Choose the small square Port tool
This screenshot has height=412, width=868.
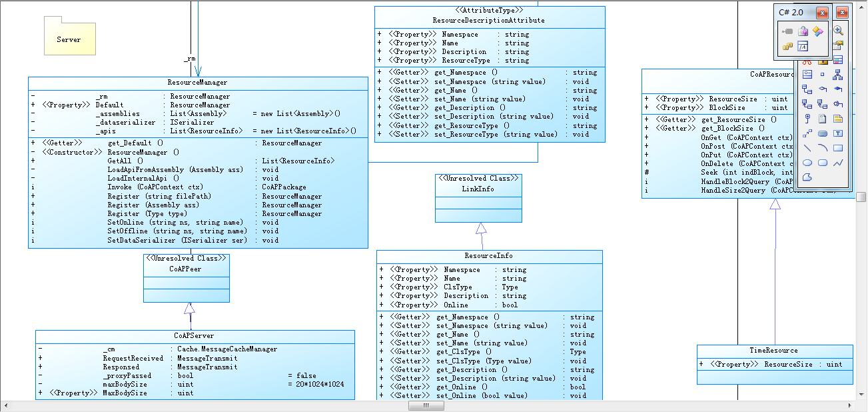[823, 74]
